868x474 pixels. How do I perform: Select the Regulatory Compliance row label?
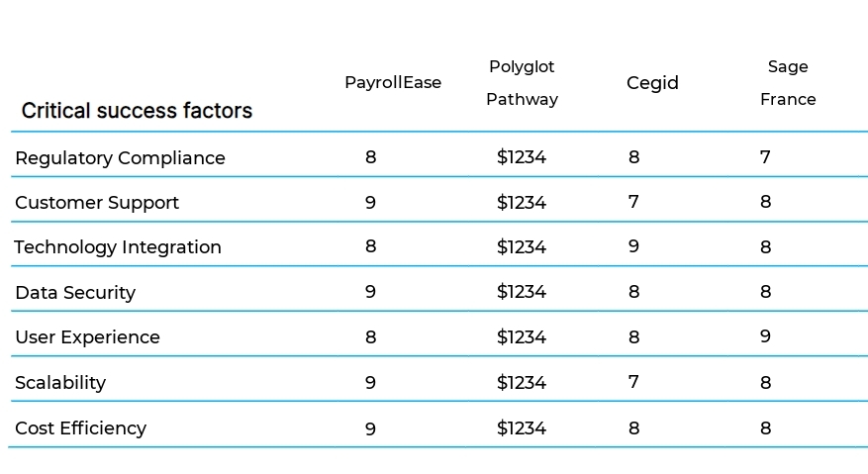pos(120,158)
